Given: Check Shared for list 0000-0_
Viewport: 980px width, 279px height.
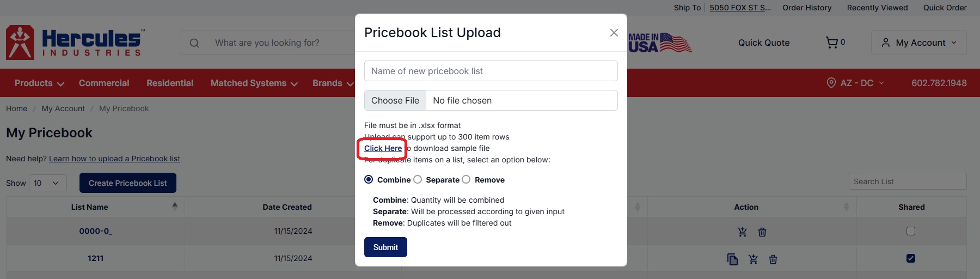Looking at the screenshot, I should pos(911,231).
